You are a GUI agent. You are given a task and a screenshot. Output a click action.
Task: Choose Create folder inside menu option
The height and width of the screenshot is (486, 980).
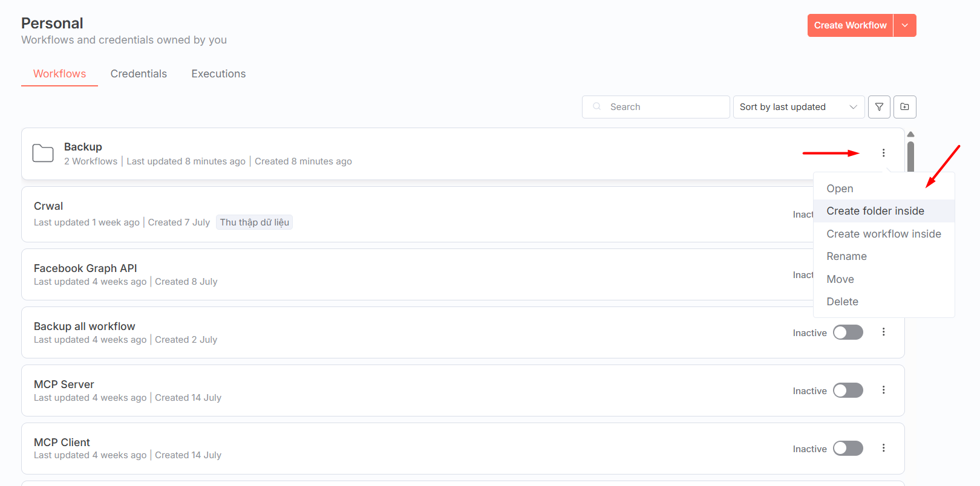click(884, 211)
